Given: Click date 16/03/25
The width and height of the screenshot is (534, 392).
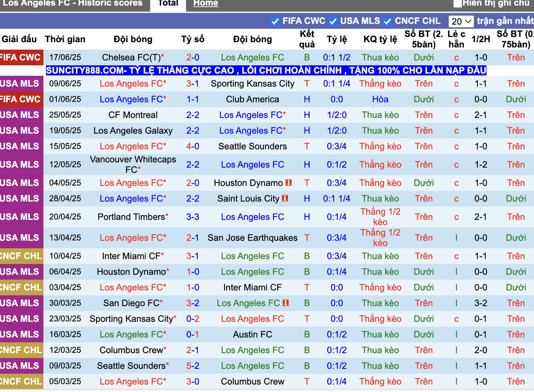Looking at the screenshot, I should click(65, 335).
